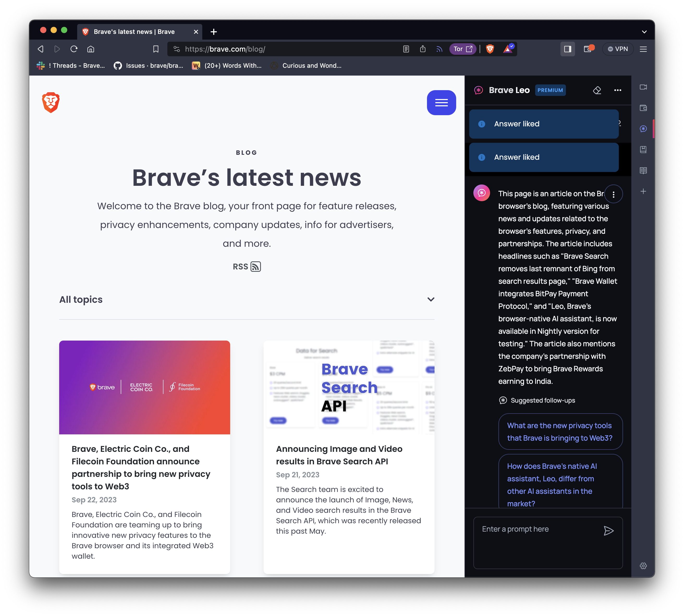This screenshot has width=684, height=616.
Task: Open the Filecoin Foundation partnership article title
Action: point(141,467)
